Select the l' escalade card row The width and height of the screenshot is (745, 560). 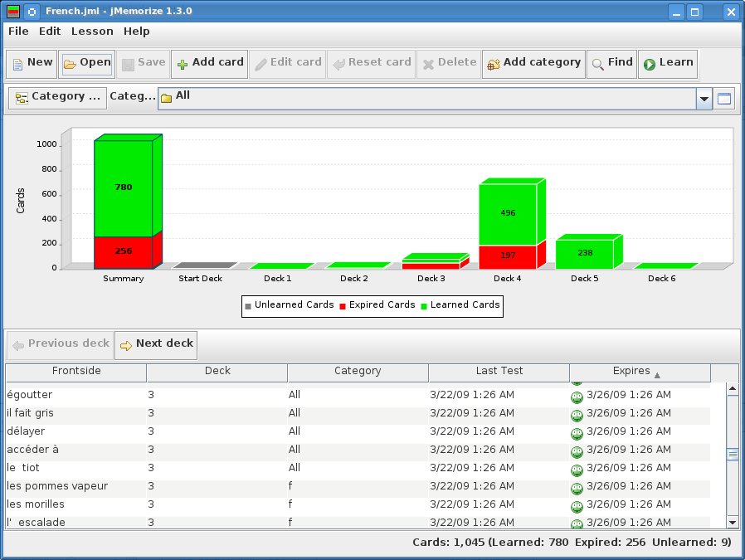(358, 522)
